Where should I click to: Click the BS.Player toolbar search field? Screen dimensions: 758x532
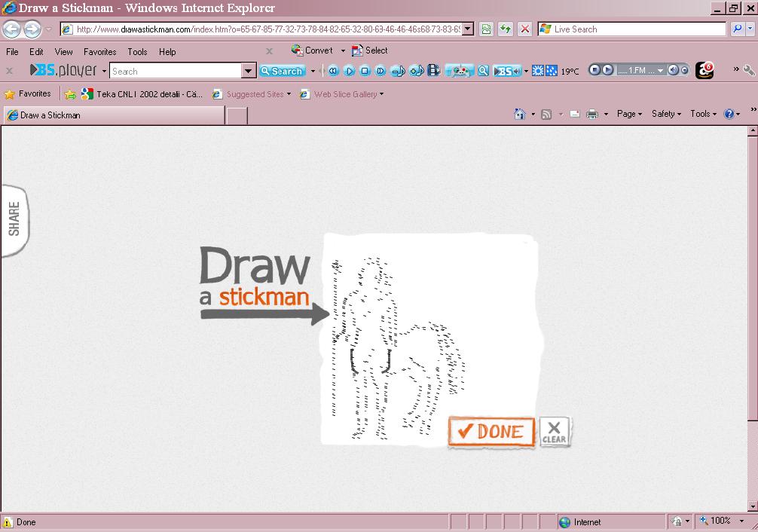coord(176,71)
